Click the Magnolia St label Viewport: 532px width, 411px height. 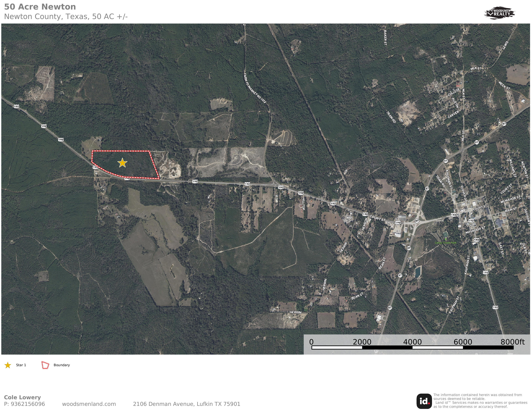tap(475, 230)
